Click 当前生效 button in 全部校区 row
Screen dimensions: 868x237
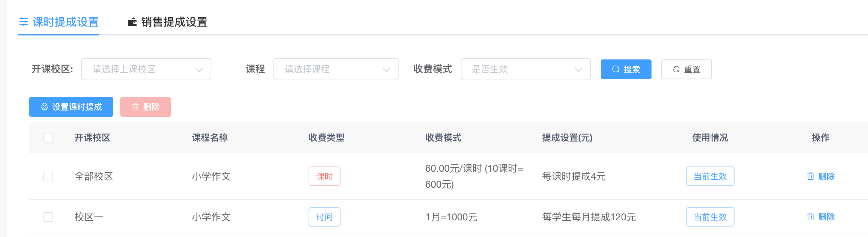point(710,176)
